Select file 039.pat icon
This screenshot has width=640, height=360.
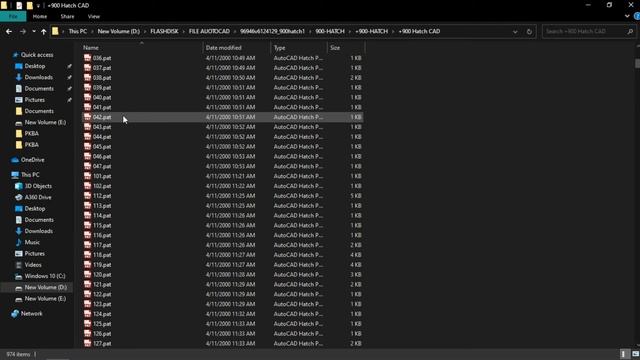coord(87,87)
